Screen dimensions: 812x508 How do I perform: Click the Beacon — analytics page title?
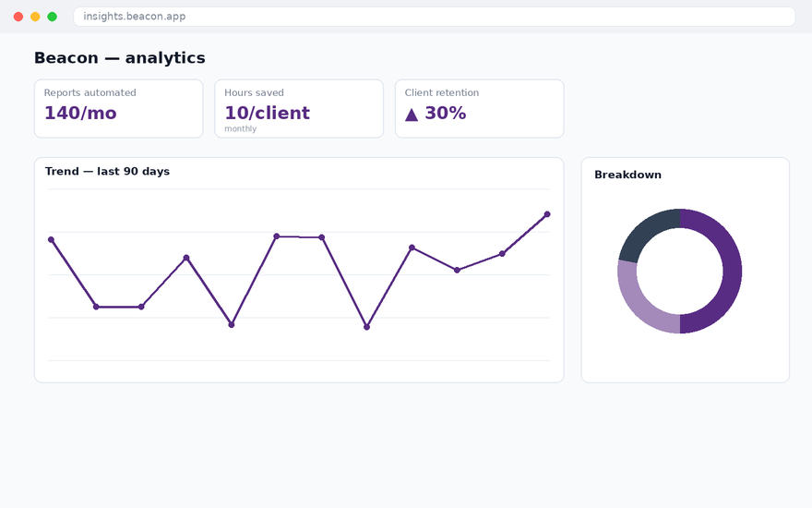120,57
